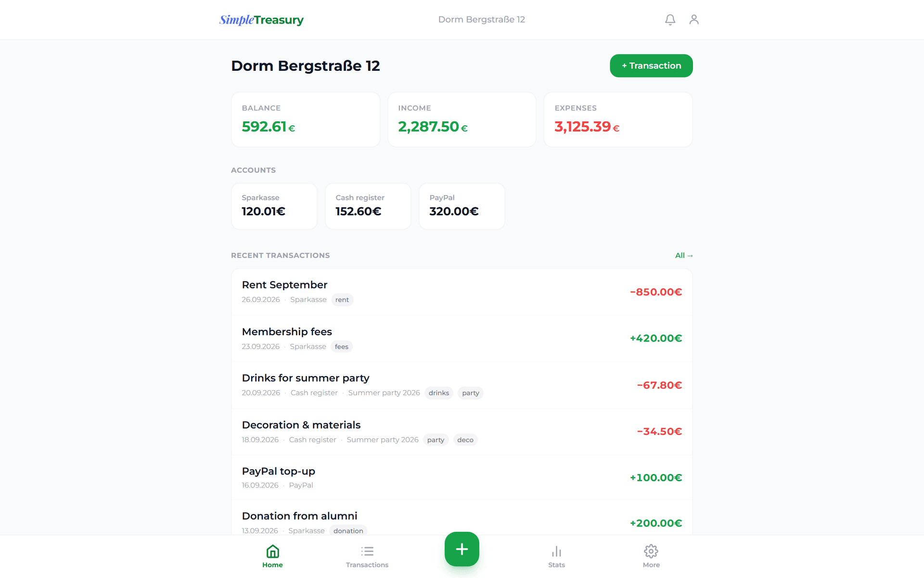Switch to the Transactions tab
Image resolution: width=924 pixels, height=578 pixels.
click(367, 556)
